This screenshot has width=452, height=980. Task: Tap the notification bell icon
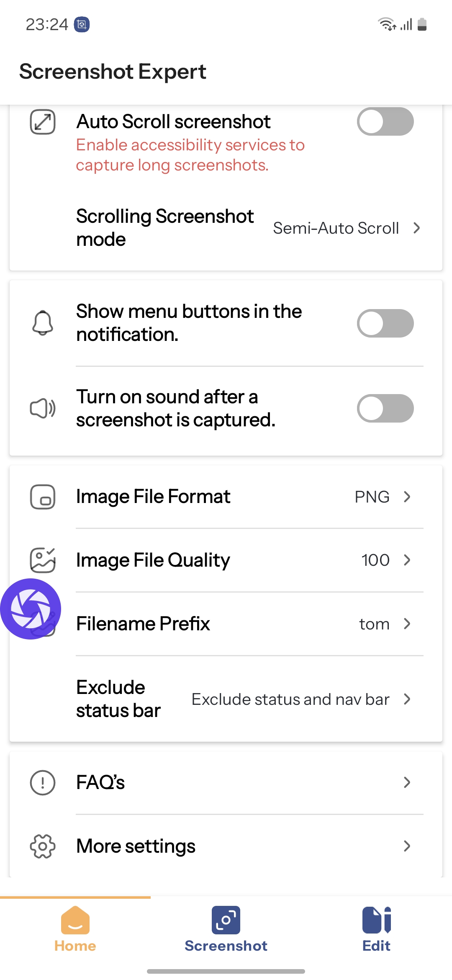(43, 323)
